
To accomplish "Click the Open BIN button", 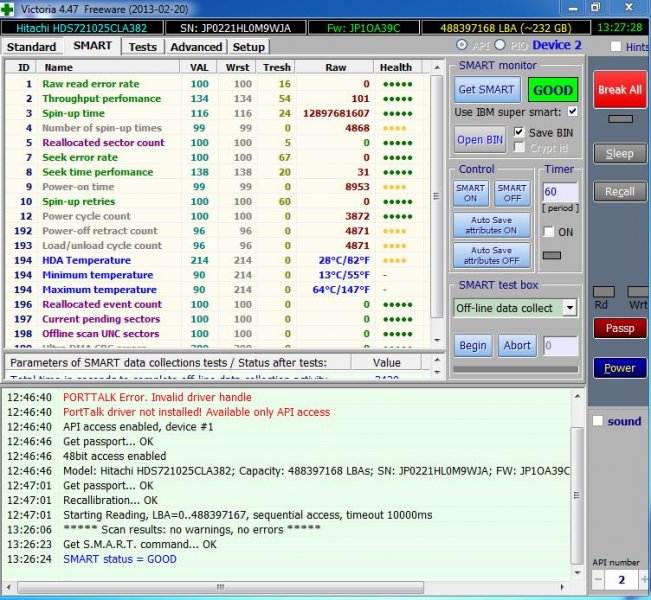I will [479, 139].
